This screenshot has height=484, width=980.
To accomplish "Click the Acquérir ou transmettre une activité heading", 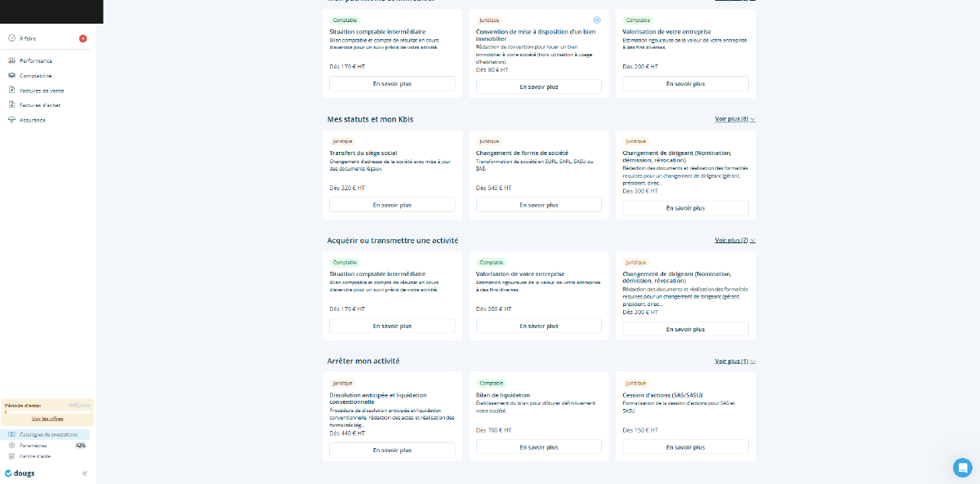I will [x=393, y=240].
